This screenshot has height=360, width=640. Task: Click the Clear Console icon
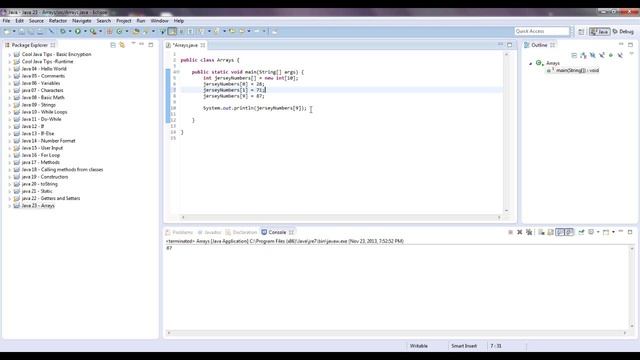[x=541, y=232]
